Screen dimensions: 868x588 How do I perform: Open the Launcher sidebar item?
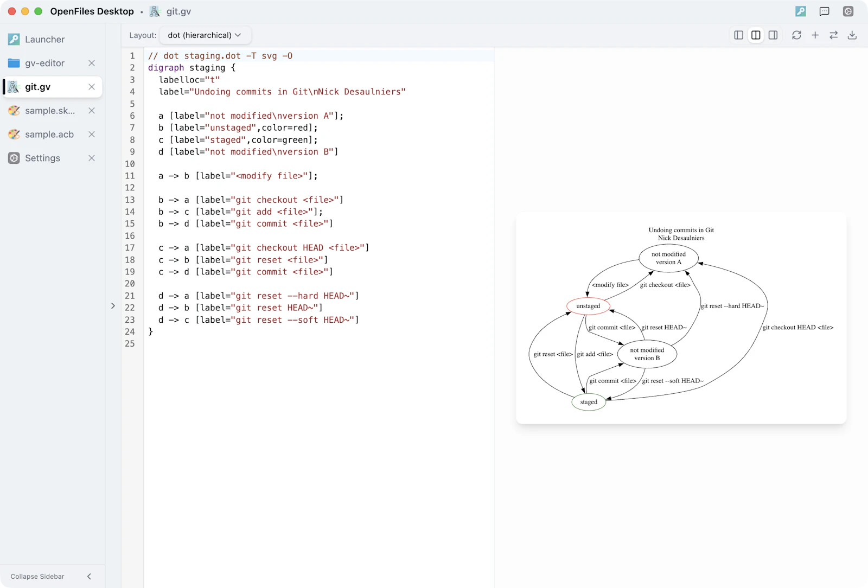[52, 39]
